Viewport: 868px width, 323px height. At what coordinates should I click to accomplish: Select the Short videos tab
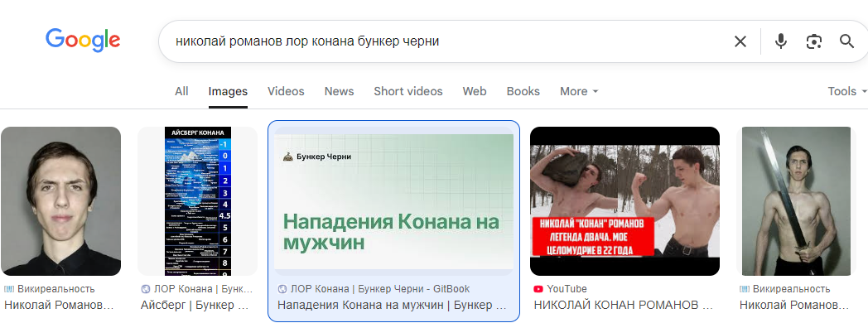pos(408,91)
